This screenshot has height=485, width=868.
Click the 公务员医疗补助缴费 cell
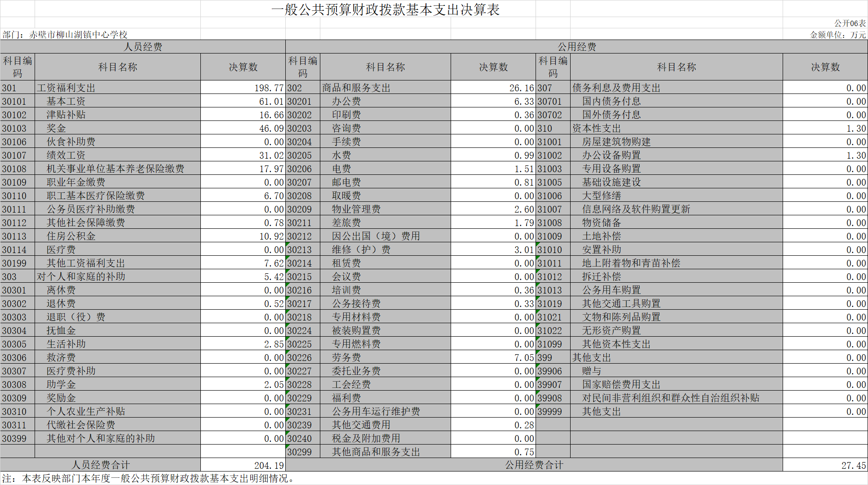coord(118,209)
